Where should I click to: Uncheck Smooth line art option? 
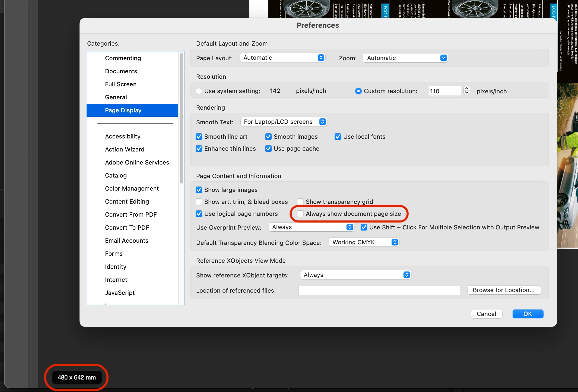tap(199, 137)
